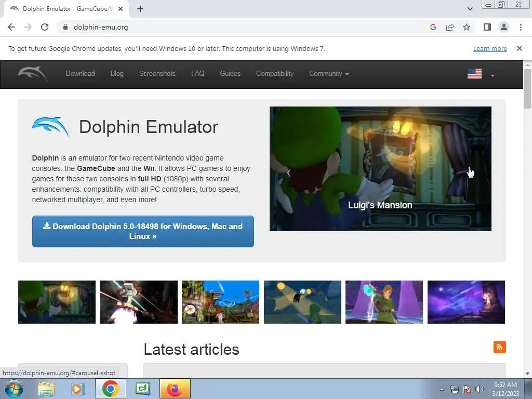Click the address bar URL dolphin-emu.org
This screenshot has width=532, height=399.
pyautogui.click(x=101, y=27)
